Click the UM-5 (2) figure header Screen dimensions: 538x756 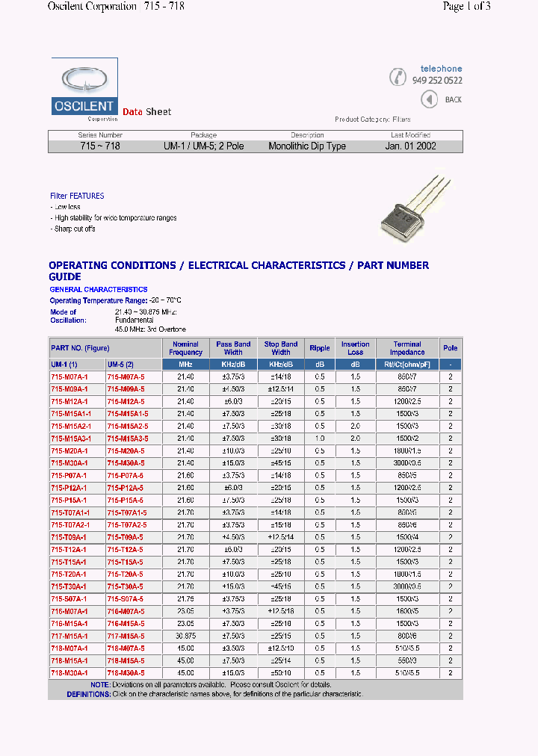120,365
